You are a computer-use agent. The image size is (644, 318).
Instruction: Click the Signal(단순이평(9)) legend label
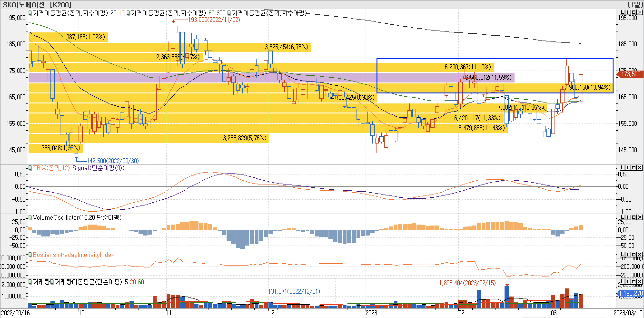98,168
